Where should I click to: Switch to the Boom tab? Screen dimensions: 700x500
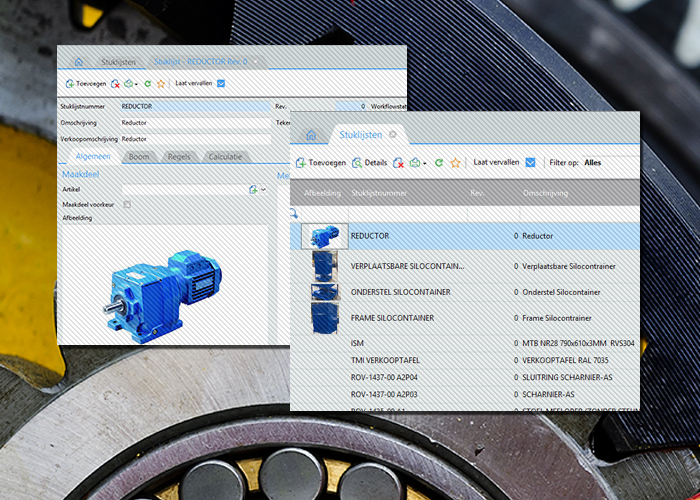[139, 157]
